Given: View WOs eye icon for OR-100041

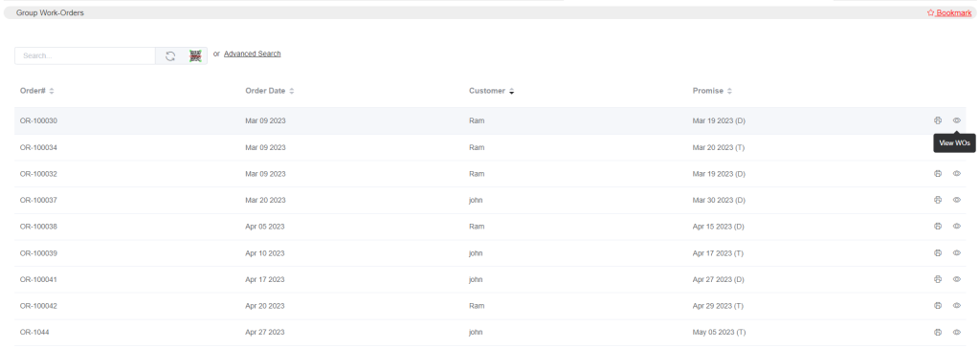Looking at the screenshot, I should (957, 279).
